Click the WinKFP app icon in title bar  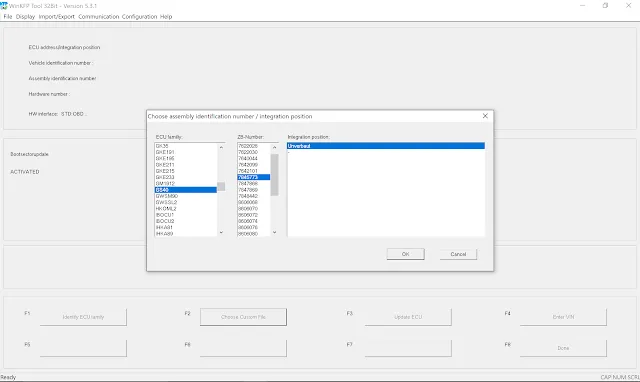(4, 6)
